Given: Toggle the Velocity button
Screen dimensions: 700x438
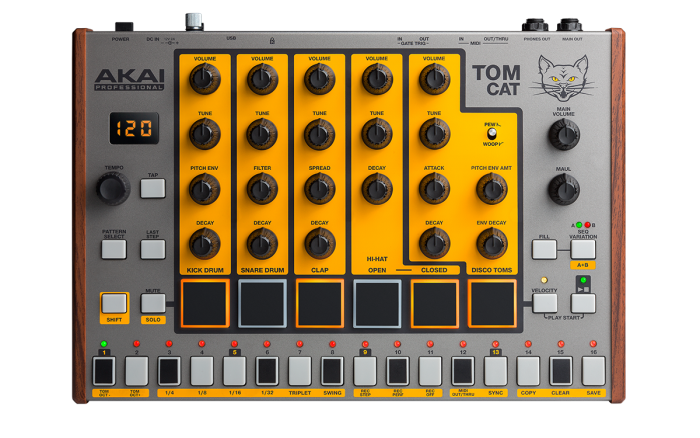Looking at the screenshot, I should 545,304.
